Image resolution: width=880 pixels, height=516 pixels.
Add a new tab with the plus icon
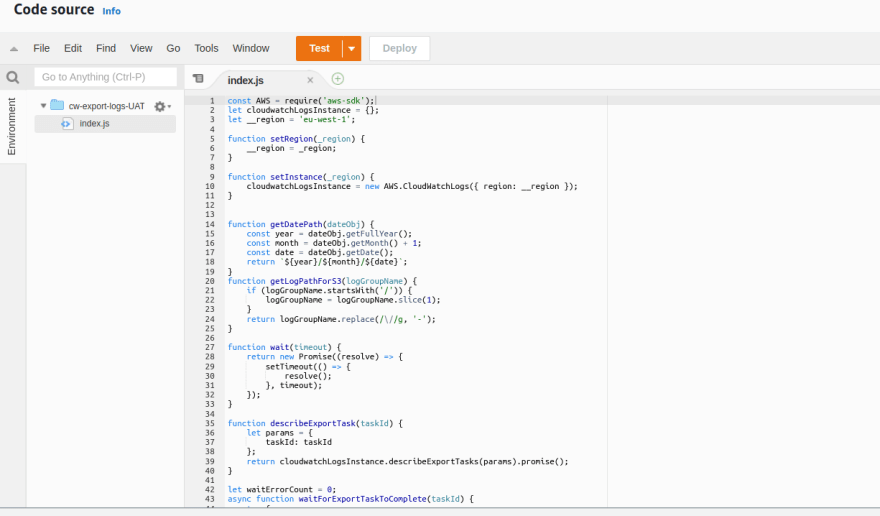pyautogui.click(x=337, y=79)
